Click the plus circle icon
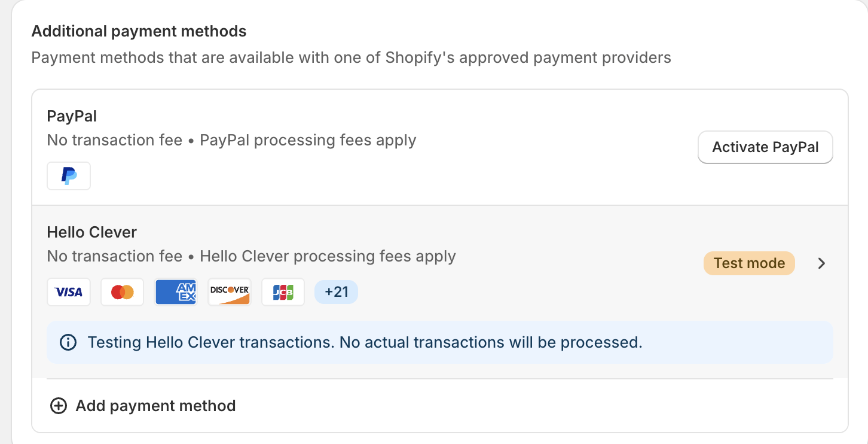The height and width of the screenshot is (444, 868). (x=58, y=406)
